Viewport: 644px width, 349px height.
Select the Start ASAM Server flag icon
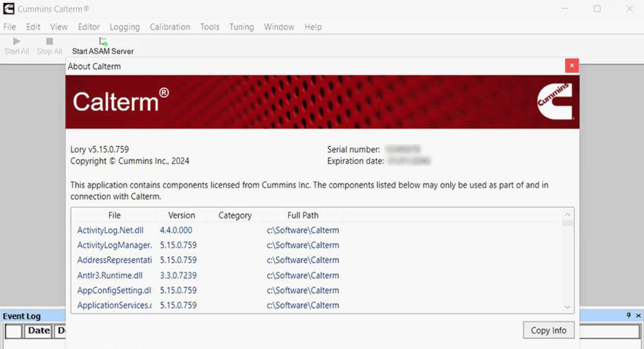click(102, 41)
